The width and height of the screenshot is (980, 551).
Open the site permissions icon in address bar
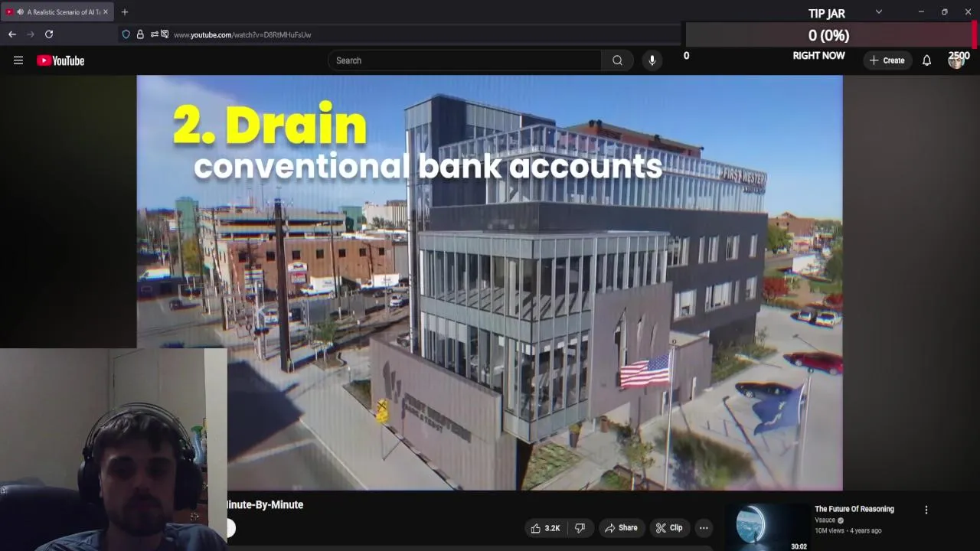point(154,34)
